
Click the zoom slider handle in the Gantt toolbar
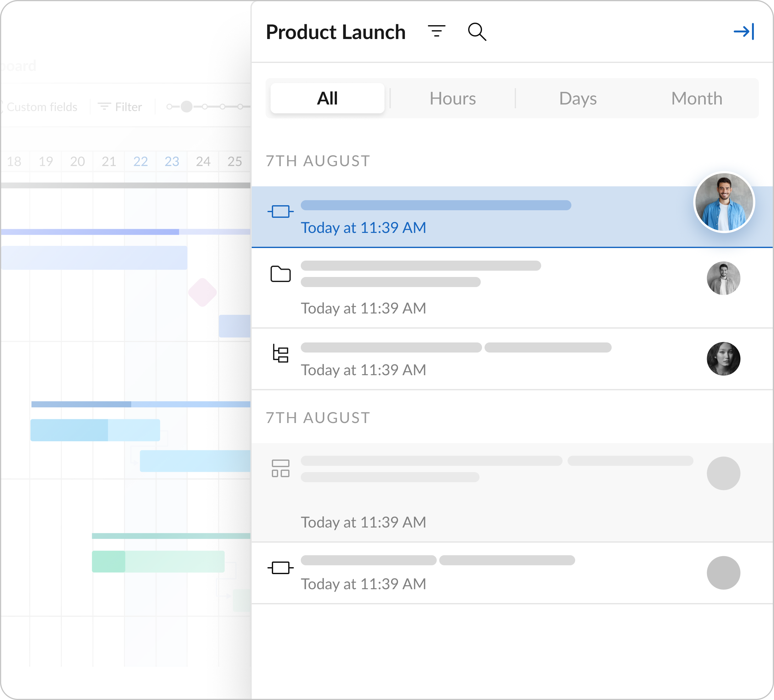pos(187,107)
